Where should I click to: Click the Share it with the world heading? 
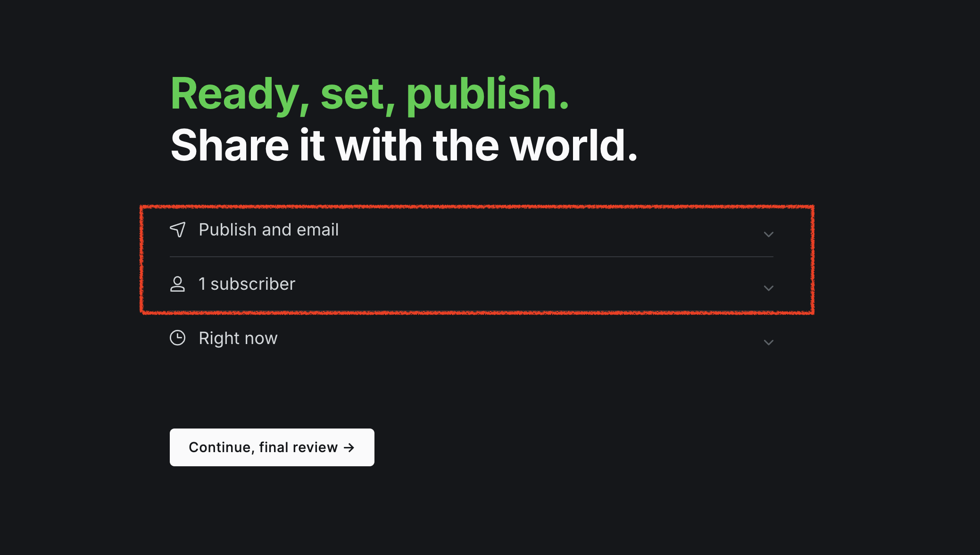(404, 145)
